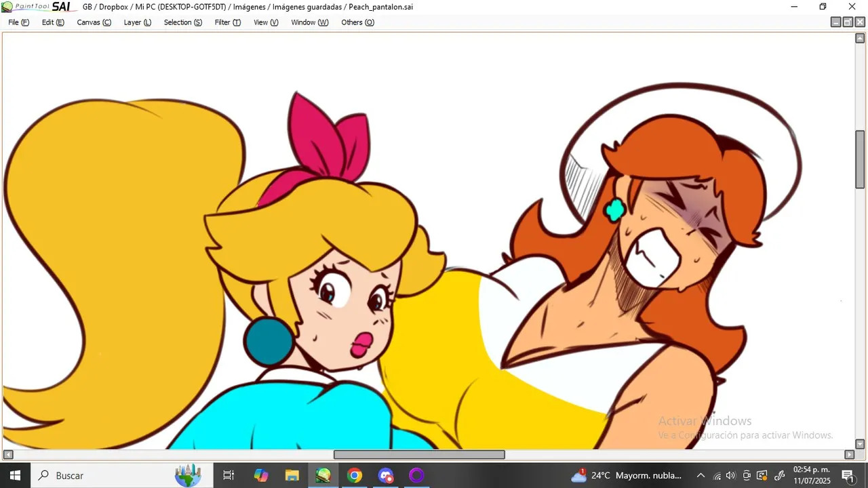Open the Others menu
The height and width of the screenshot is (488, 868).
click(x=357, y=22)
